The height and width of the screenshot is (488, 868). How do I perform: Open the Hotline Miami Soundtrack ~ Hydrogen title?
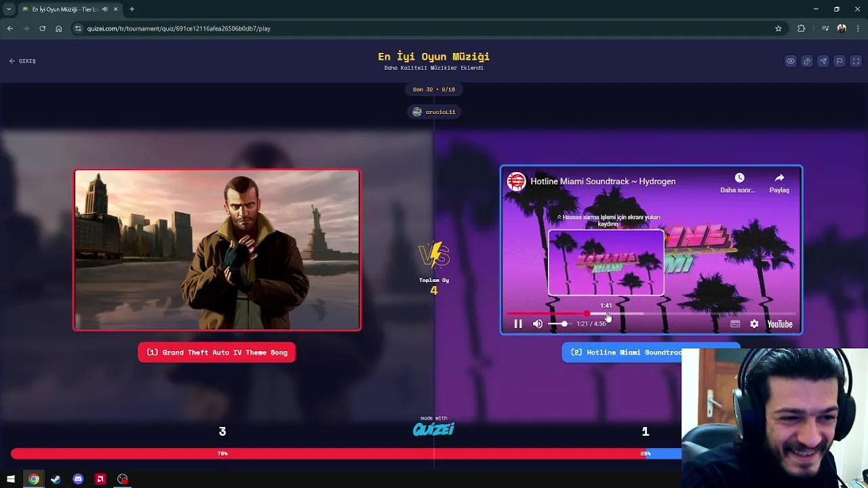pyautogui.click(x=603, y=182)
